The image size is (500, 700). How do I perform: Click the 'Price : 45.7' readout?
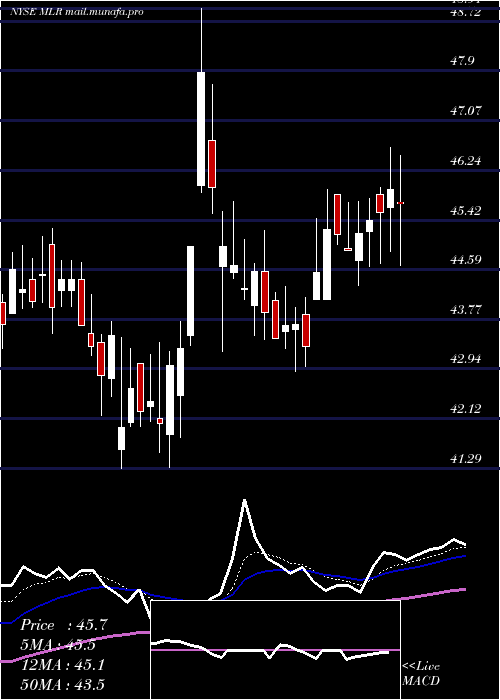point(64,625)
